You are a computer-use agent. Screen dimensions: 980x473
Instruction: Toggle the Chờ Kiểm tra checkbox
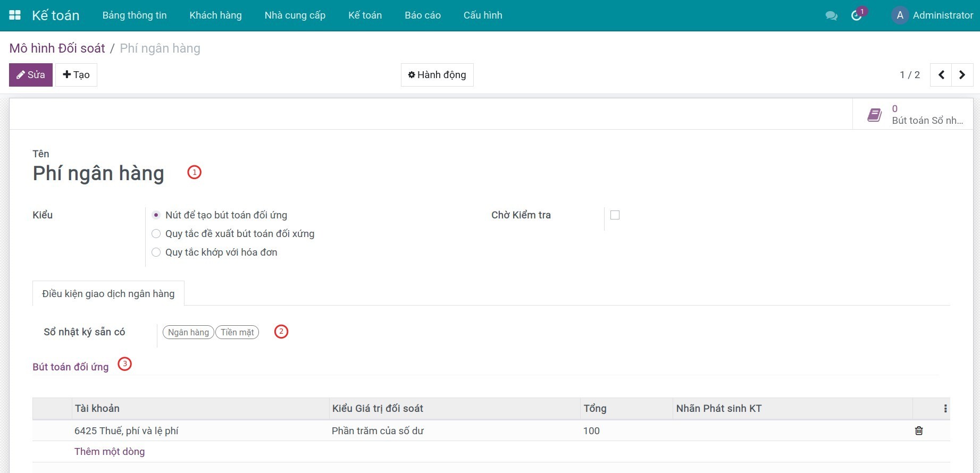tap(615, 215)
